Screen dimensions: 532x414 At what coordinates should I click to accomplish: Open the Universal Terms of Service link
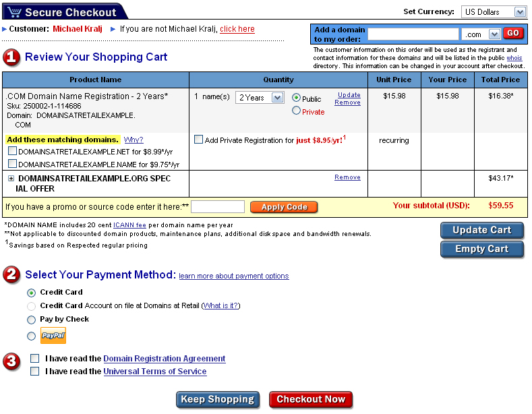tap(154, 372)
